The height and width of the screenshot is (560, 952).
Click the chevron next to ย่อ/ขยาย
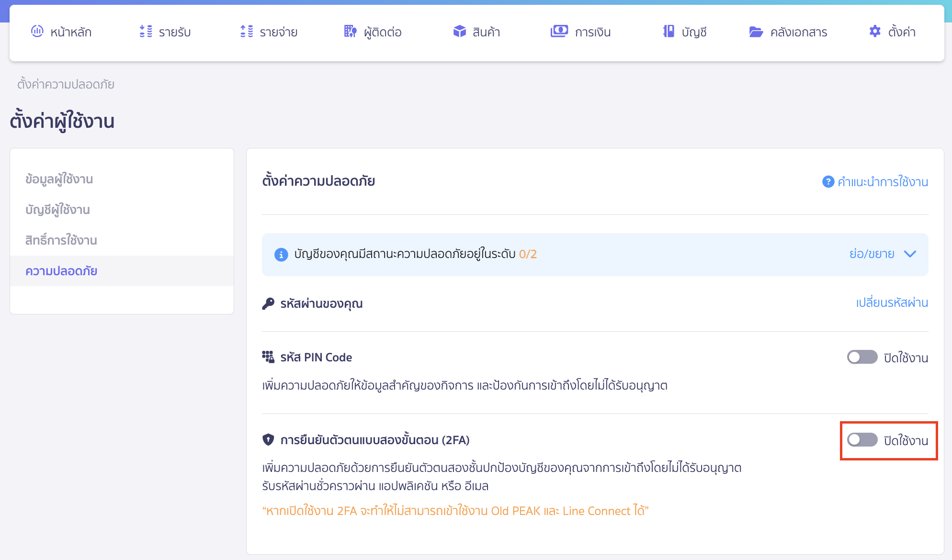[910, 254]
